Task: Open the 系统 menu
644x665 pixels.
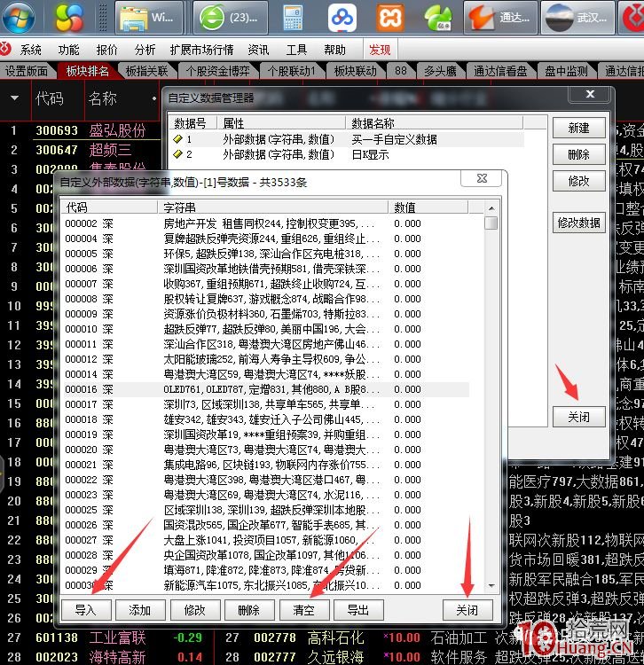Action: click(30, 50)
